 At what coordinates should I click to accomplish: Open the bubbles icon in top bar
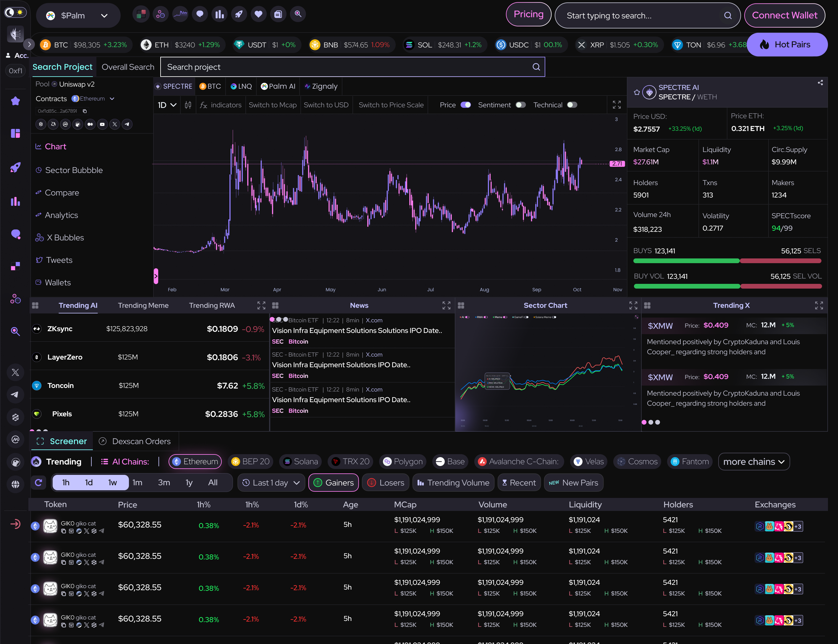(161, 14)
